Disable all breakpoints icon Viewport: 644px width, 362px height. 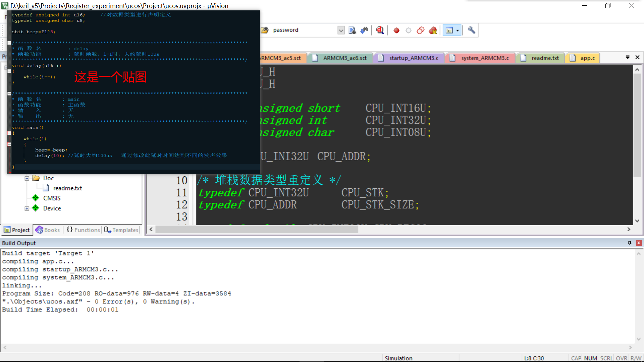tap(421, 30)
